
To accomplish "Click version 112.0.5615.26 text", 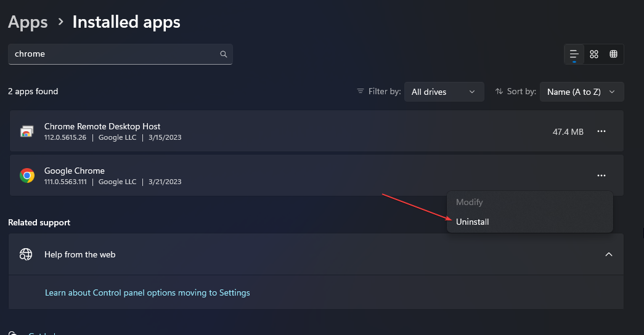I will point(65,137).
